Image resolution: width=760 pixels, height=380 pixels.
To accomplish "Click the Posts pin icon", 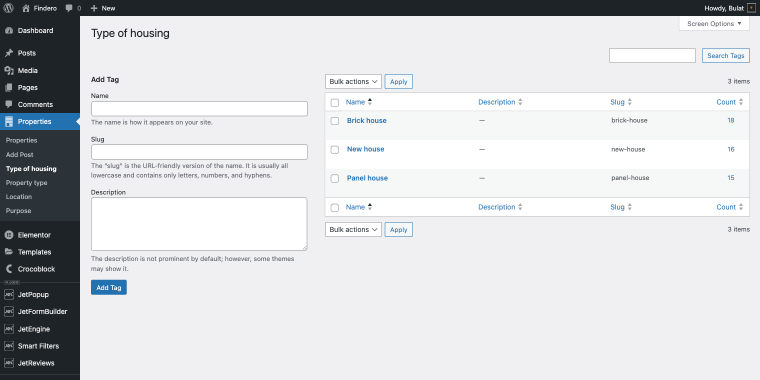I will click(9, 53).
